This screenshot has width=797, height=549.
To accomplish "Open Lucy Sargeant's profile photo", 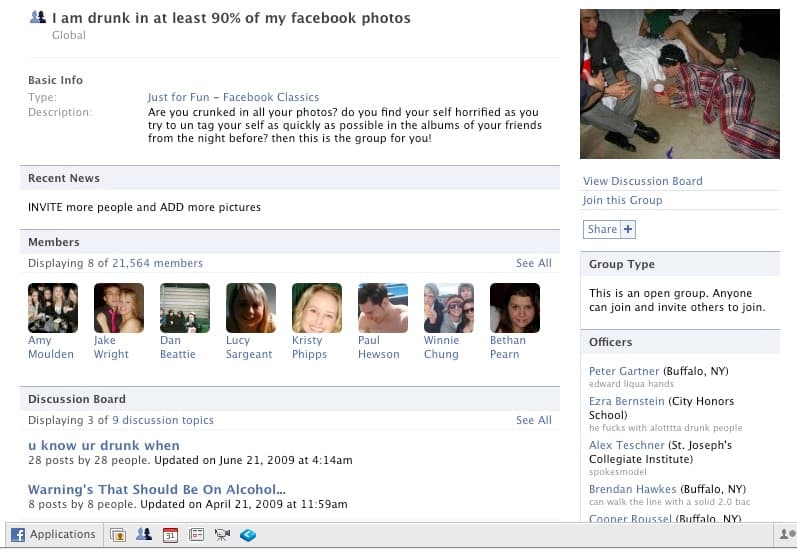I will 251,308.
